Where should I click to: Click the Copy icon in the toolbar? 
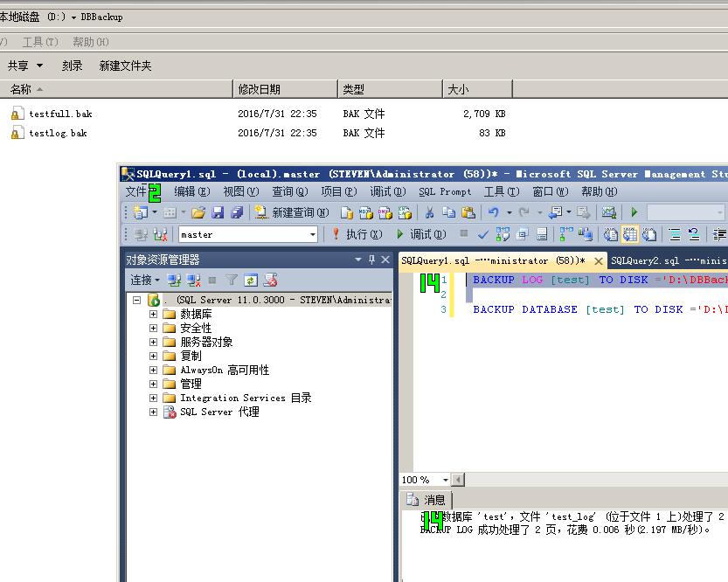448,212
